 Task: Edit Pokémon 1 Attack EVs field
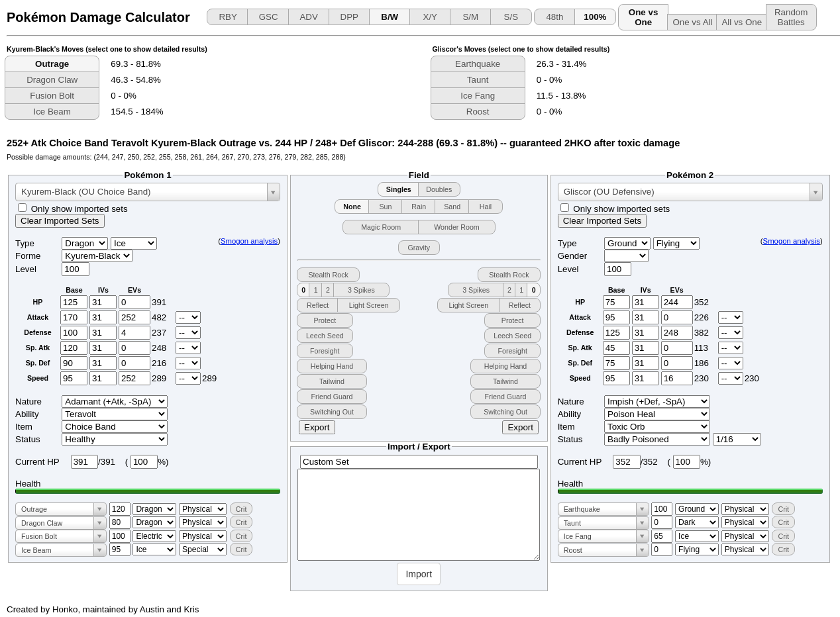[134, 317]
